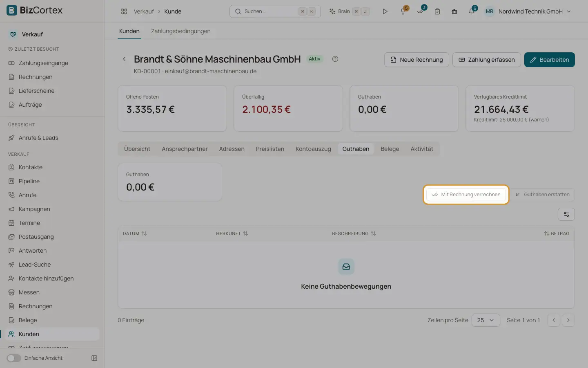588x368 pixels.
Task: Open the checkmark tasks icon with badge 3
Action: click(x=420, y=11)
